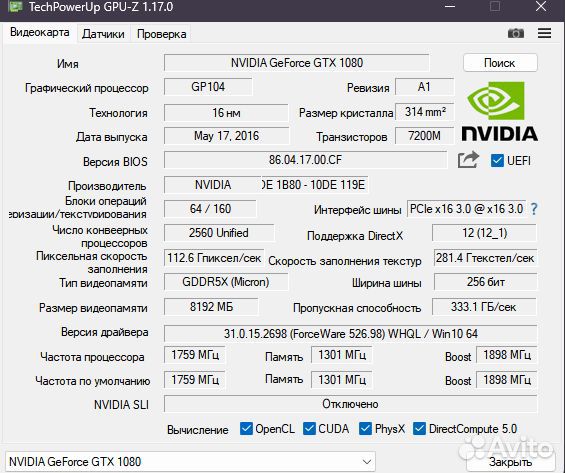Click the GP104 processor field
The width and height of the screenshot is (565, 473).
(x=208, y=87)
